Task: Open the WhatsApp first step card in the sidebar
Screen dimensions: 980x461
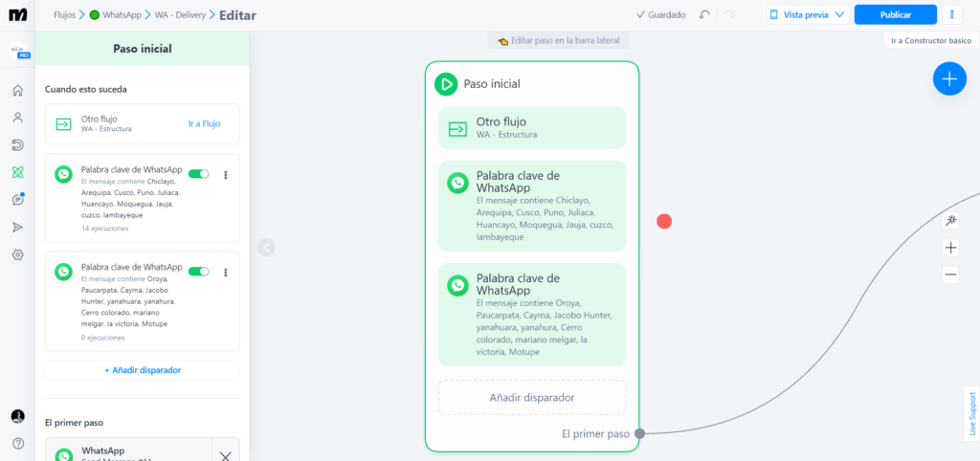Action: [129, 450]
